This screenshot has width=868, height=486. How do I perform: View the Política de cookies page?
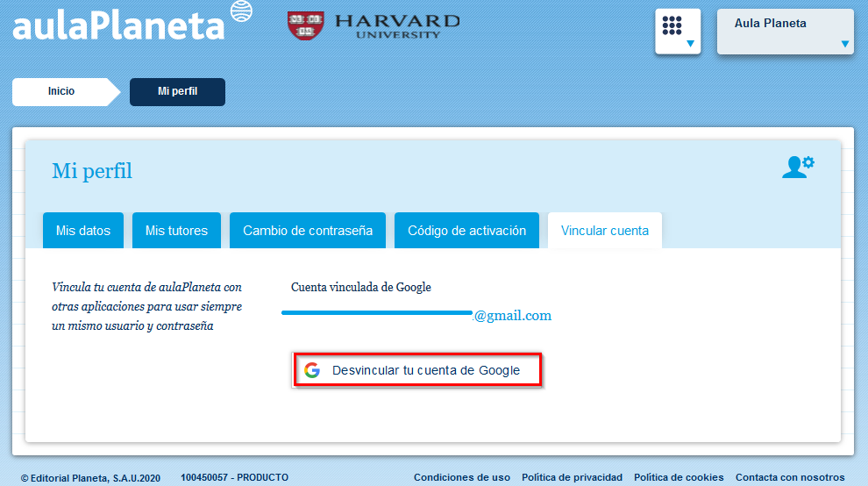coord(679,477)
